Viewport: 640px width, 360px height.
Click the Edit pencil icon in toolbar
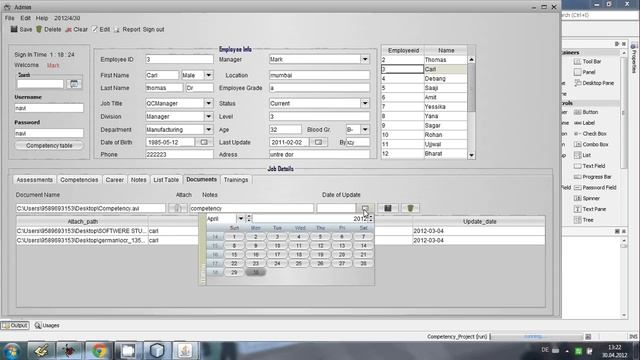(x=95, y=29)
